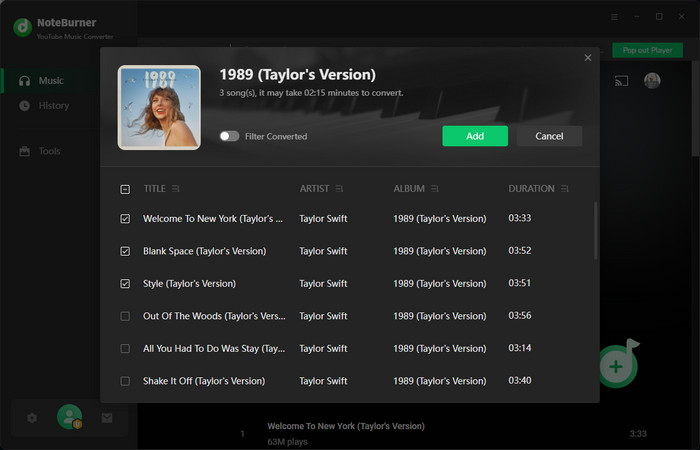Click the user profile avatar icon
700x450 pixels.
pos(69,417)
